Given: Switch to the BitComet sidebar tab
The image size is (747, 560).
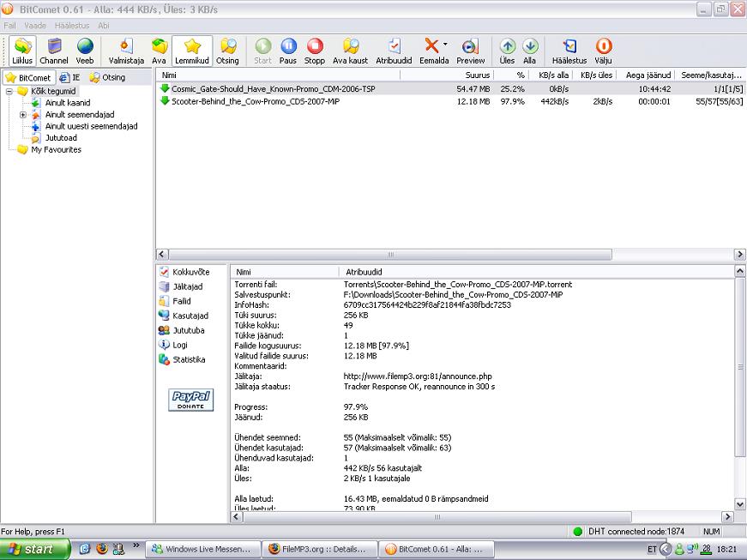Looking at the screenshot, I should click(x=28, y=78).
